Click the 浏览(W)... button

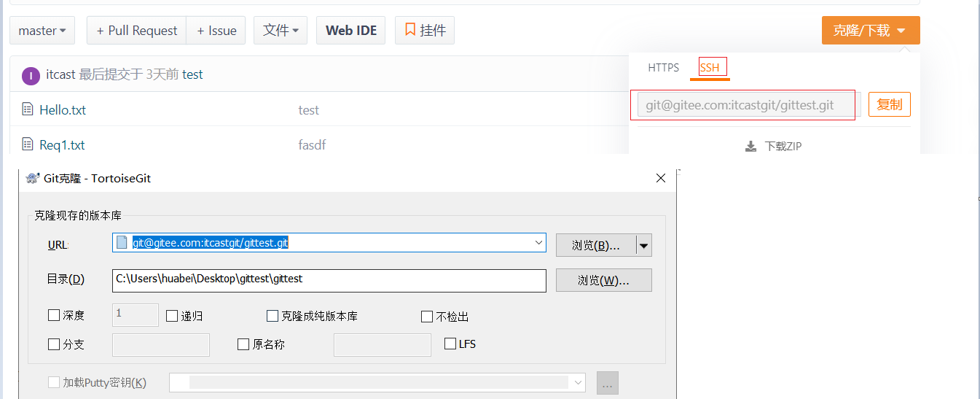(604, 280)
